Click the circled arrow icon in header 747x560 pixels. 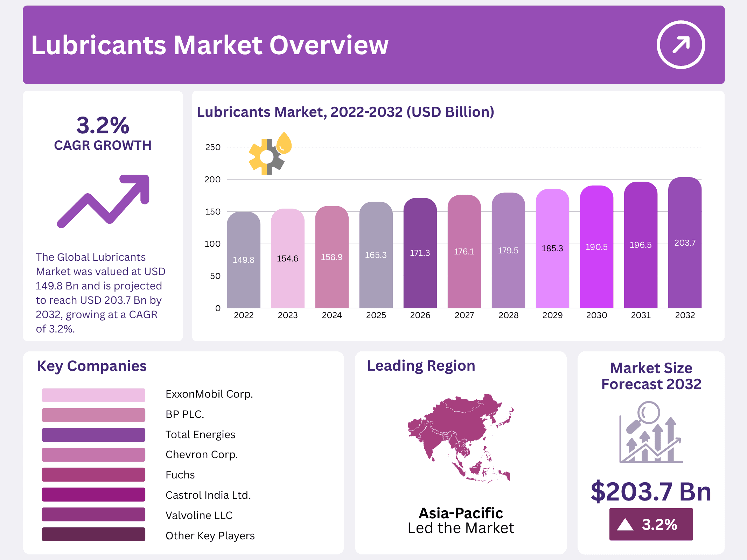tap(680, 45)
